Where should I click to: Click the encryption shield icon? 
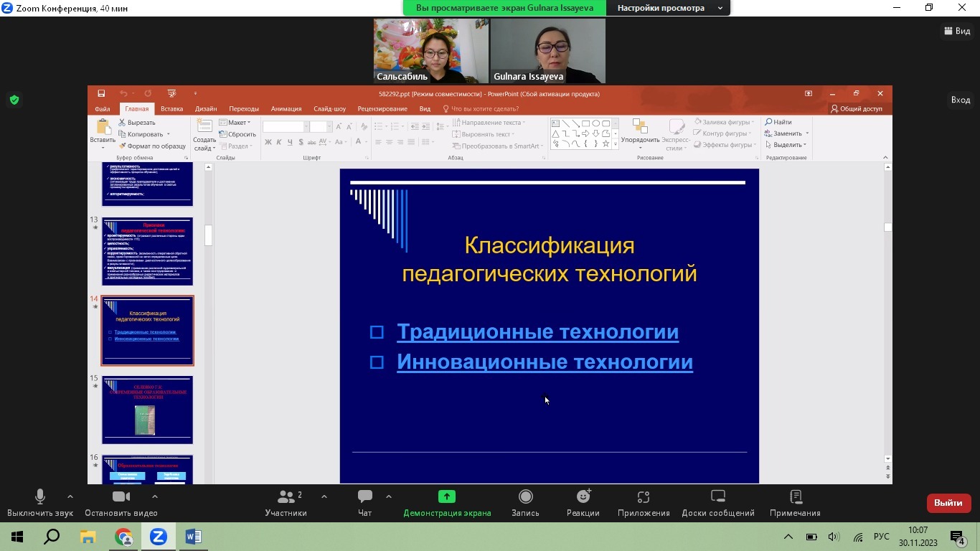tap(14, 100)
